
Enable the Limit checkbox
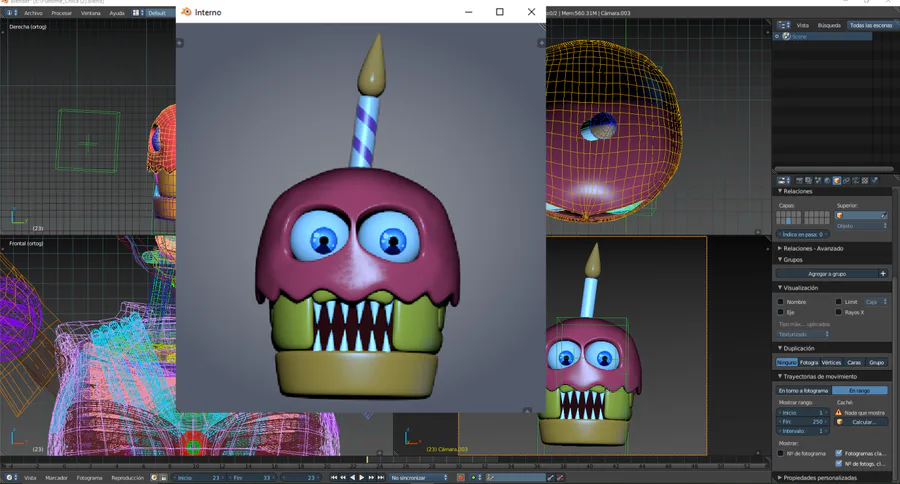[839, 302]
